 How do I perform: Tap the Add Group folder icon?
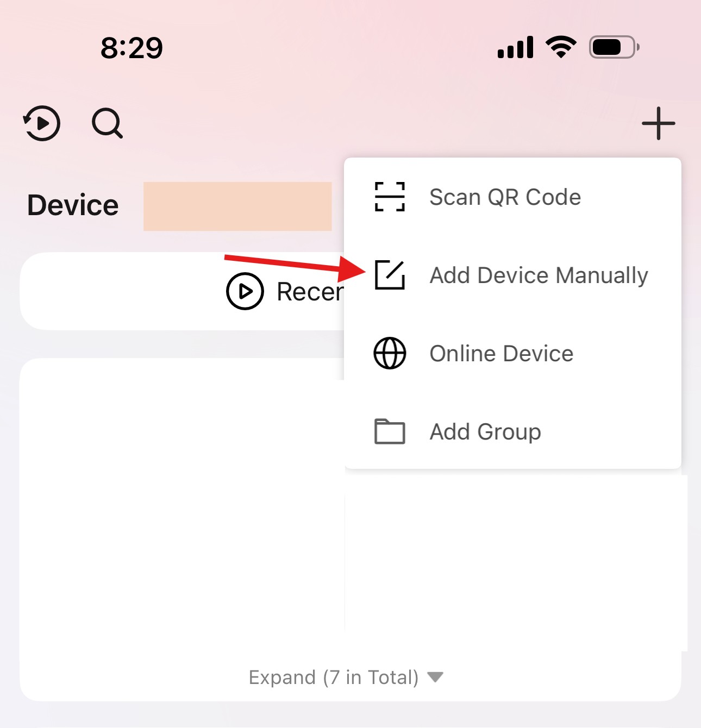(x=390, y=431)
